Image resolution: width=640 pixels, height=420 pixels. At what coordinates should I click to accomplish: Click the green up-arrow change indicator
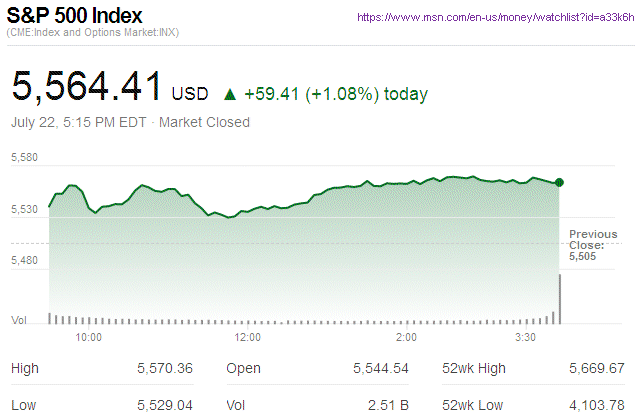pos(230,94)
